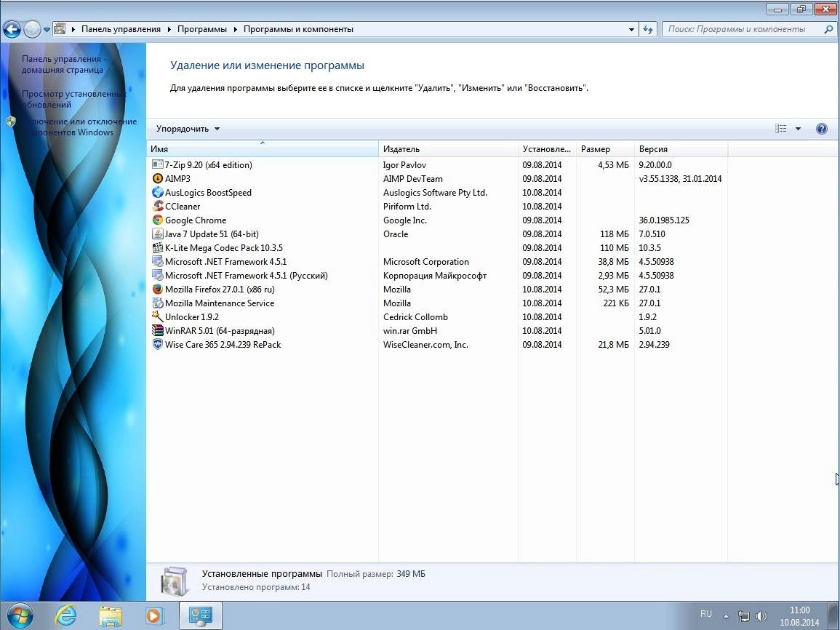Click Igor Pavlov publisher cell
The height and width of the screenshot is (630, 840).
[404, 165]
